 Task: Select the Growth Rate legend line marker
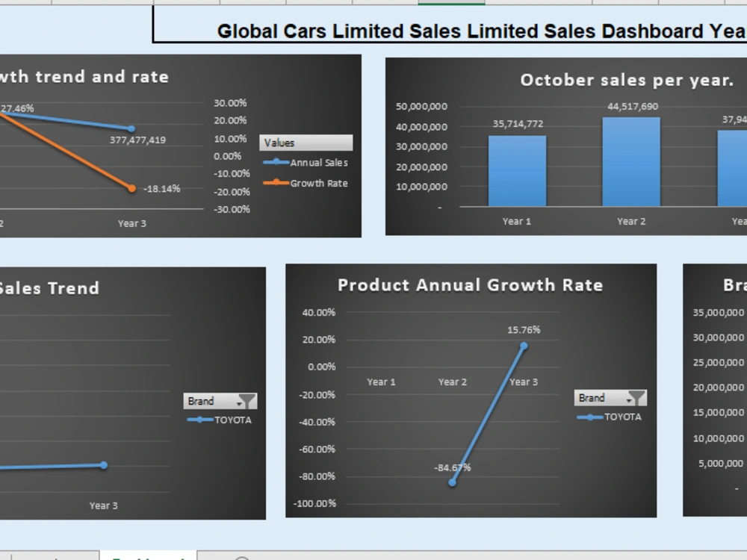[x=276, y=183]
